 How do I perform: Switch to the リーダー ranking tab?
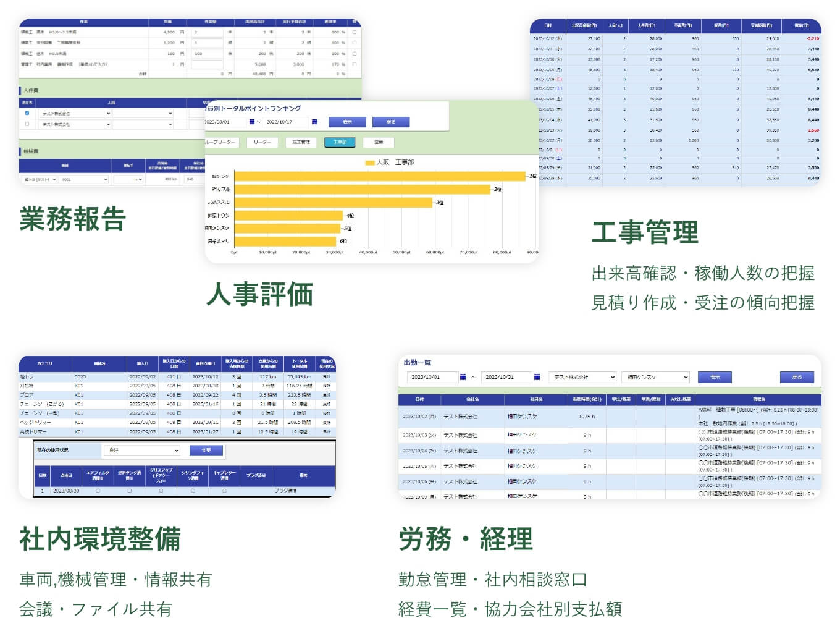coord(262,142)
